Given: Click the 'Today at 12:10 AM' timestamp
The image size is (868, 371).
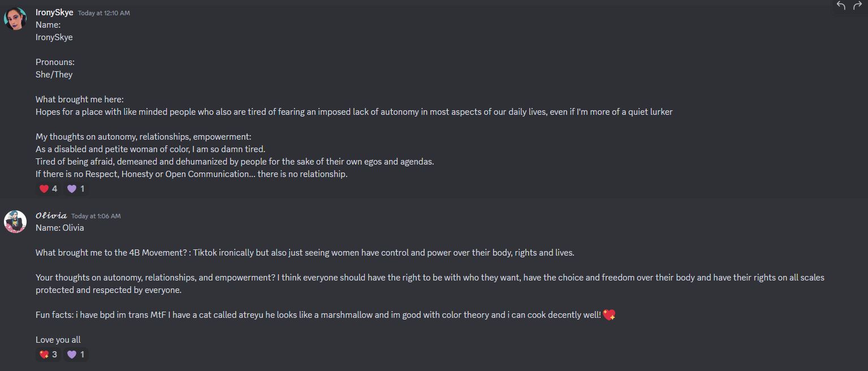Looking at the screenshot, I should point(104,13).
